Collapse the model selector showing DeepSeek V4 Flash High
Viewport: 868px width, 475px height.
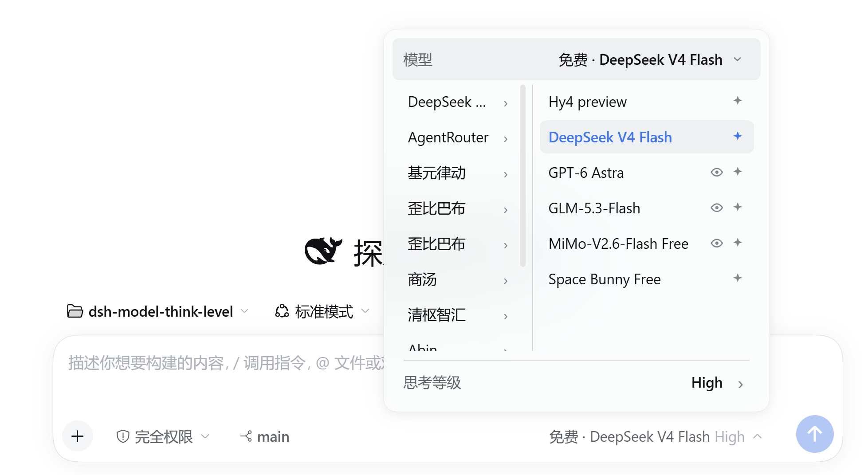[x=656, y=436]
